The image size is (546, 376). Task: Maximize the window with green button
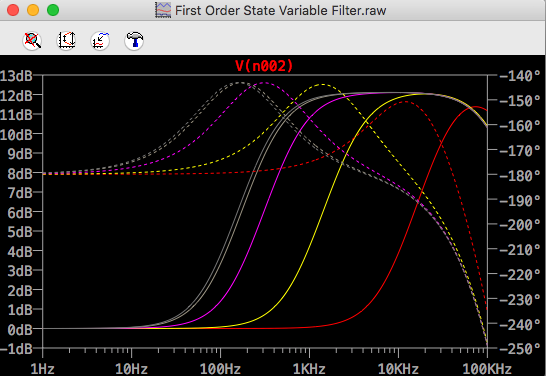53,10
